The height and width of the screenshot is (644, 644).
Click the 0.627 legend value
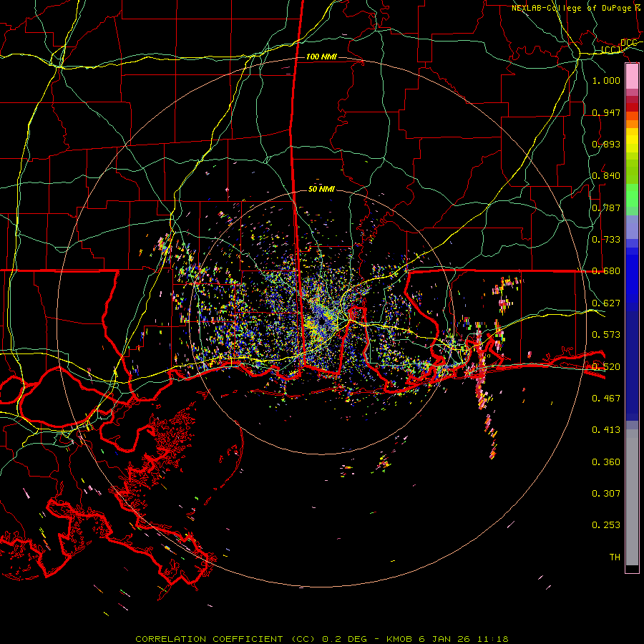tap(606, 303)
